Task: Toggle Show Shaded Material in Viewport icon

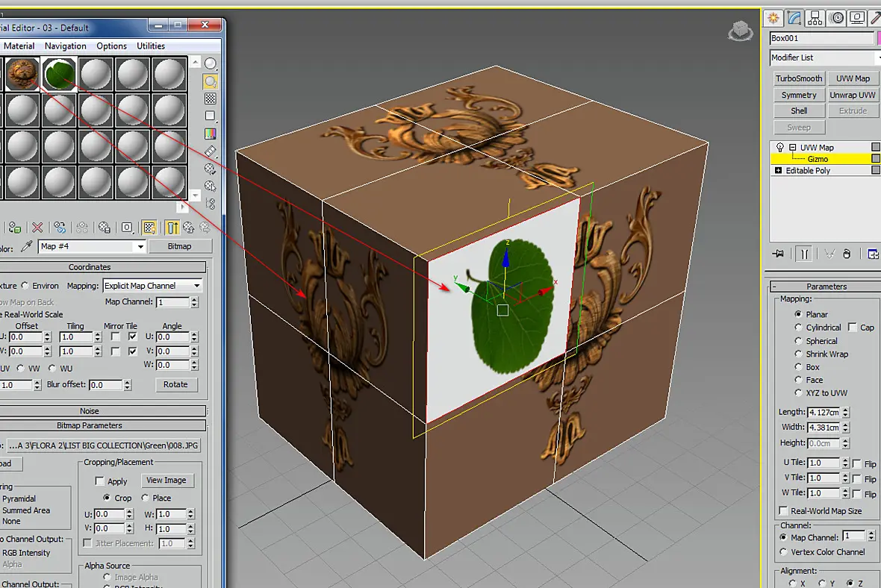Action: pos(149,228)
